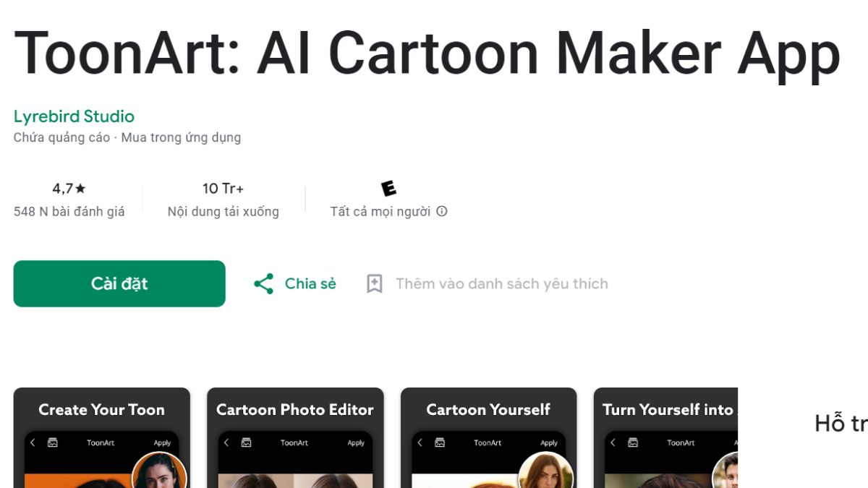The image size is (868, 488).
Task: Click the share icon
Action: pos(264,283)
